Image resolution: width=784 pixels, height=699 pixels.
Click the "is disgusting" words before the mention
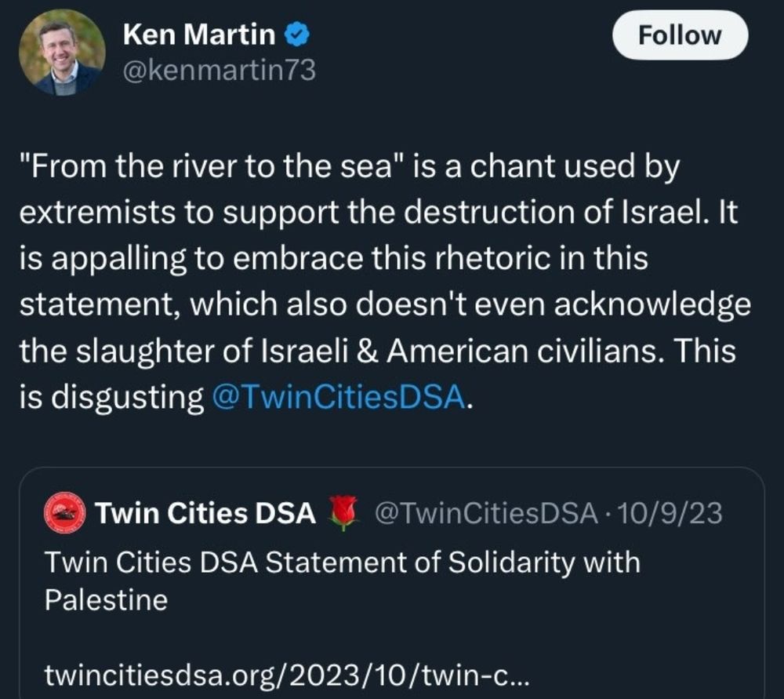coord(111,397)
